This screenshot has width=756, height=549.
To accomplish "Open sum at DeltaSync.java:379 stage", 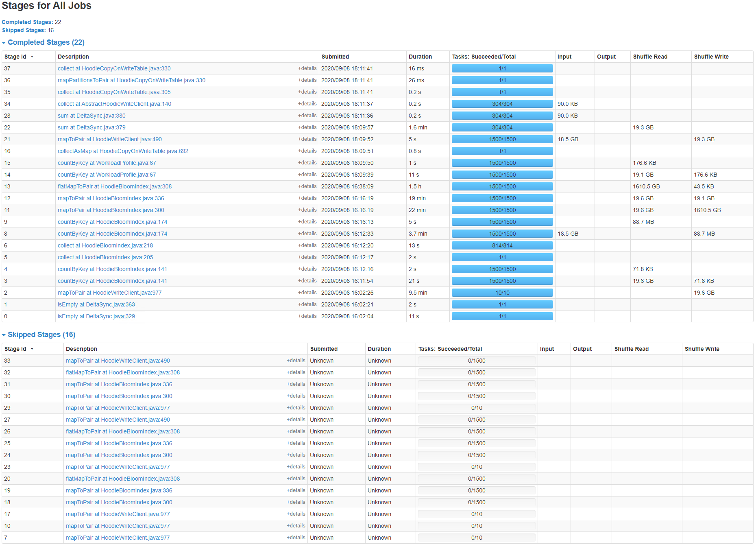I will point(92,127).
